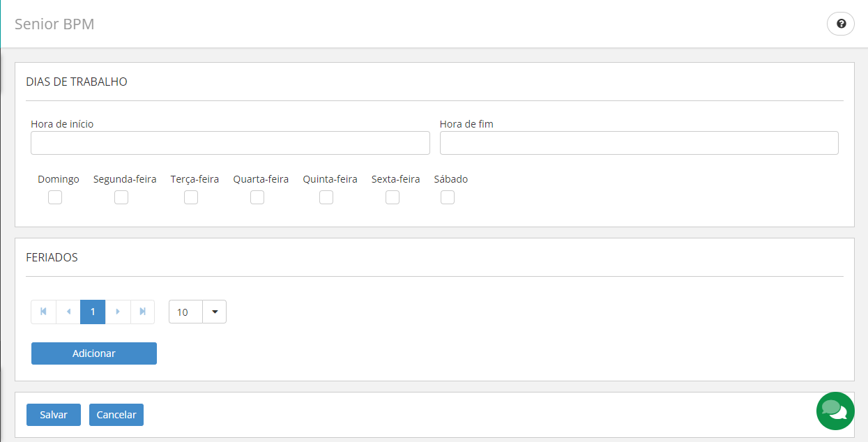Focus the Hora de início field
Viewport: 868px width, 442px height.
(230, 143)
